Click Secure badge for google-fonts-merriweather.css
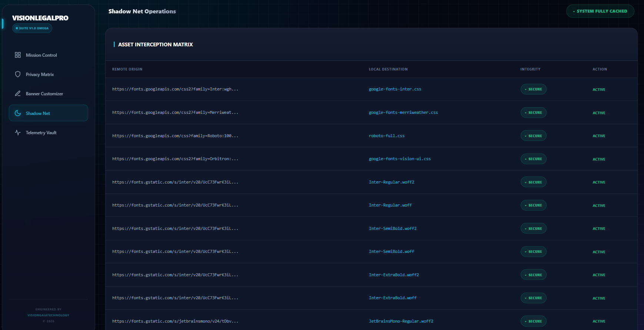This screenshot has width=644, height=330. click(533, 112)
